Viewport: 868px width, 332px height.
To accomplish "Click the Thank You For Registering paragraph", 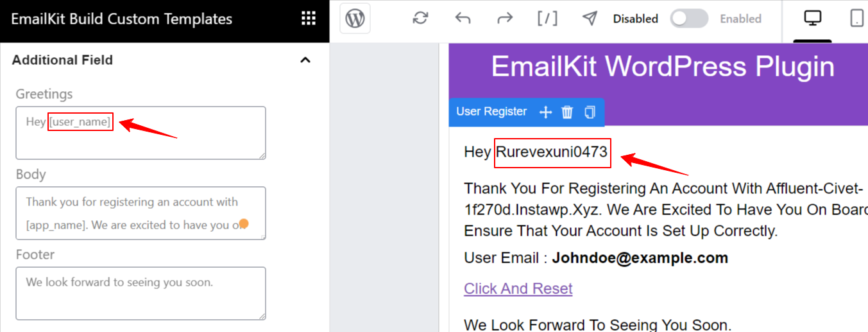I will click(x=666, y=209).
